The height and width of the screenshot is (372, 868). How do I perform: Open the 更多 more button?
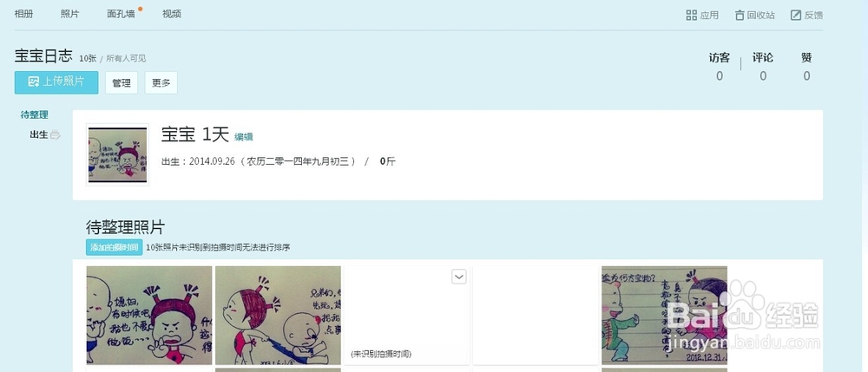click(161, 83)
